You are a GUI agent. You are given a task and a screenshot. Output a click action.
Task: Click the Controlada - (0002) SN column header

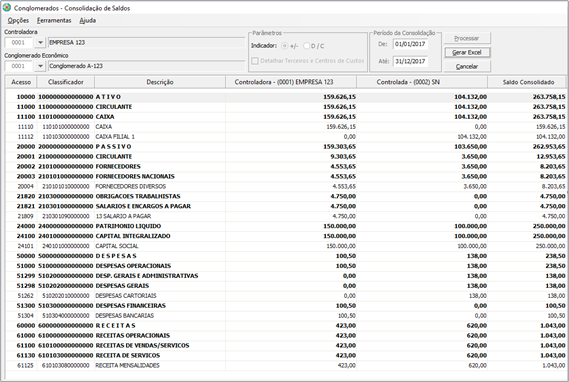pyautogui.click(x=422, y=82)
